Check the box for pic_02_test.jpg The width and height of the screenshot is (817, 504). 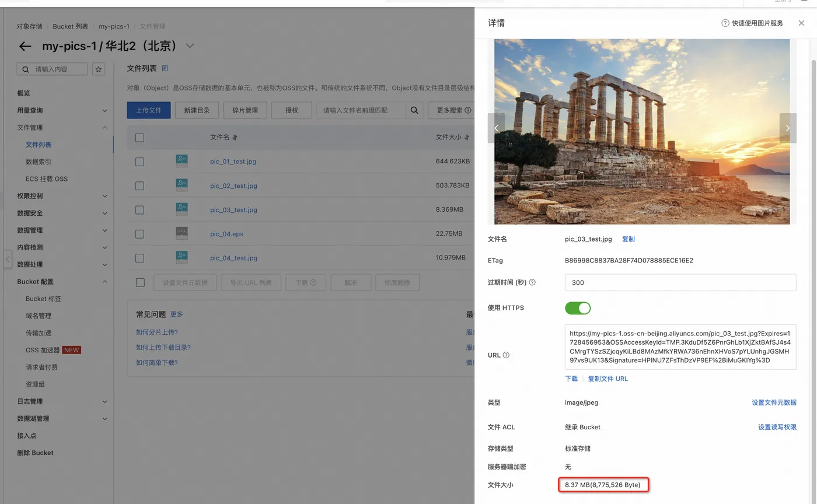pos(139,185)
